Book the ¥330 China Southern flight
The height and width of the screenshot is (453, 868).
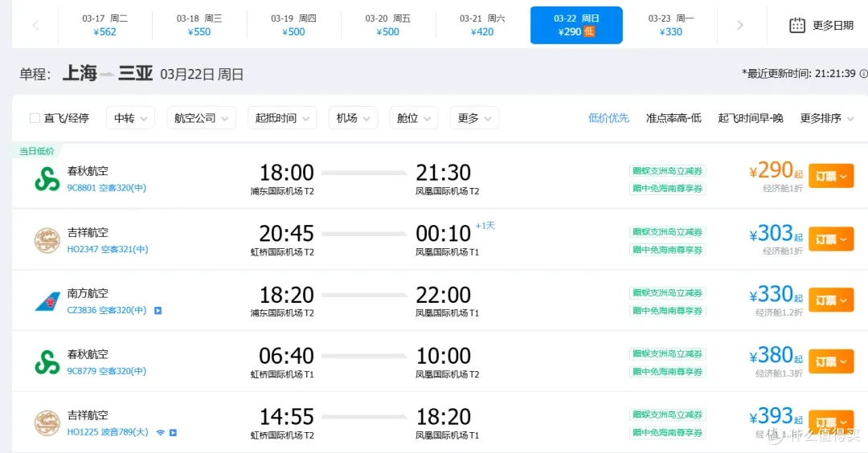831,300
